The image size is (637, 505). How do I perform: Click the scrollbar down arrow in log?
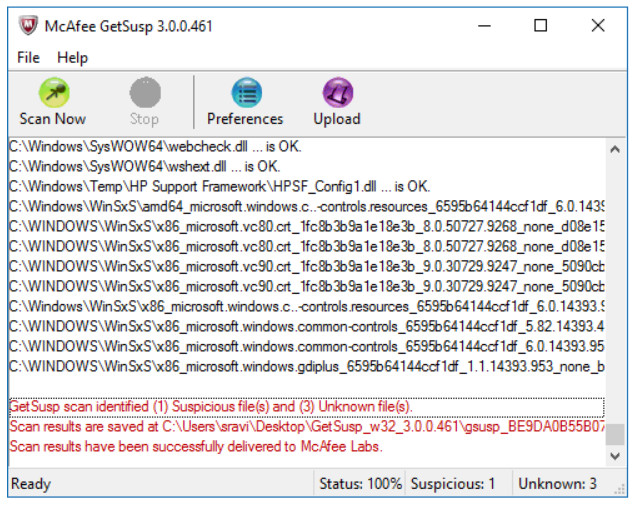coord(615,456)
